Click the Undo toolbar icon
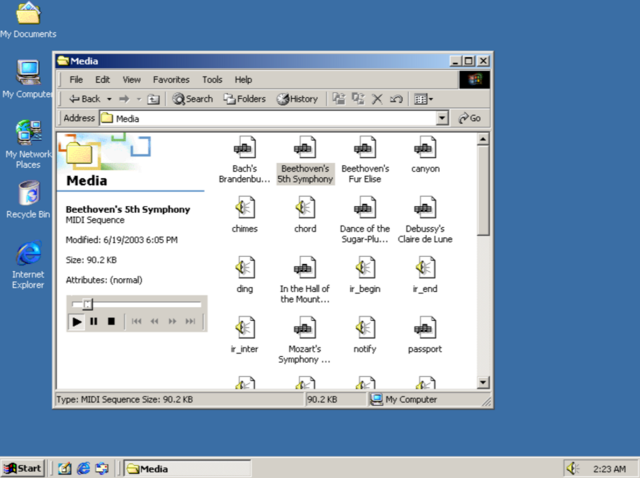Viewport: 640px width, 478px height. 396,99
